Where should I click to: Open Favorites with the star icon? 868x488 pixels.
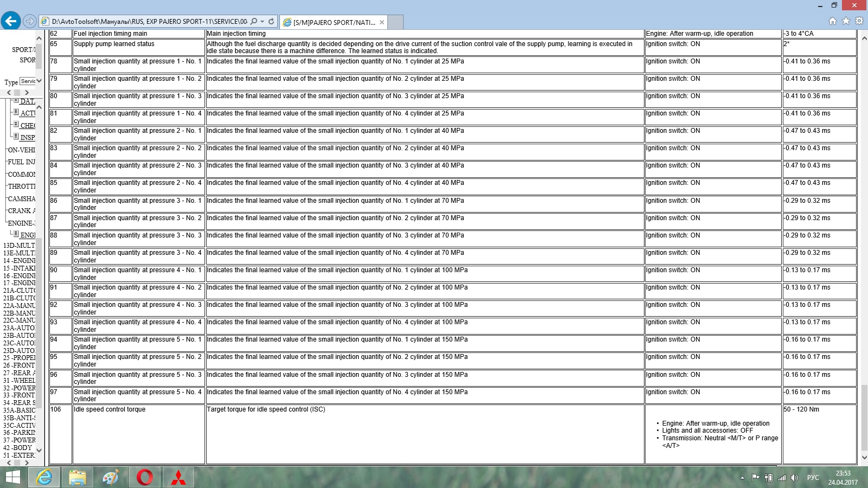click(846, 21)
